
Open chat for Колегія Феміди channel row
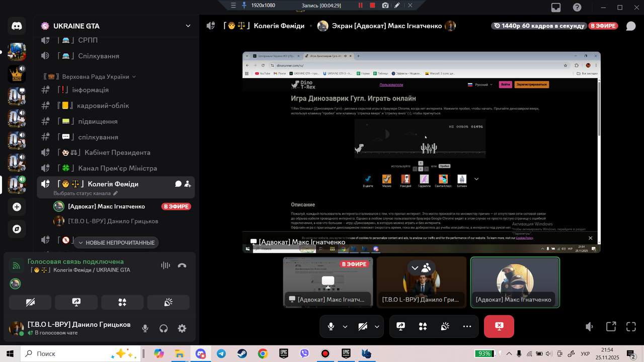[x=178, y=184]
